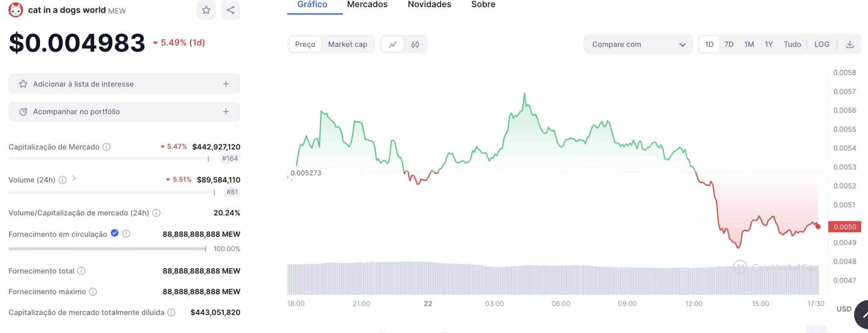Click the volume histogram below the chart
This screenshot has width=868, height=333.
pyautogui.click(x=553, y=278)
